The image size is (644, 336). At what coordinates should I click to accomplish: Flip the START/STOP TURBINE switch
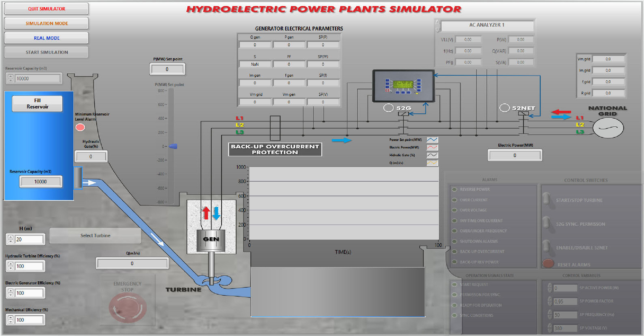click(x=546, y=199)
